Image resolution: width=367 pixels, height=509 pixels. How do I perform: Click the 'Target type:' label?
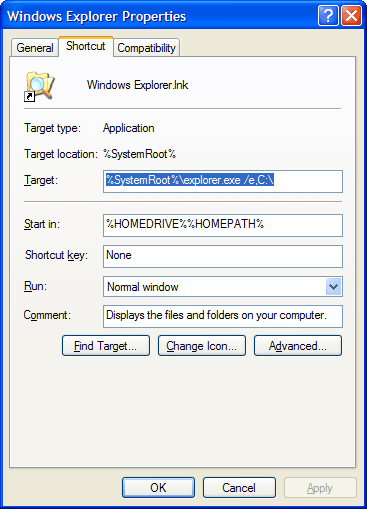coord(52,128)
